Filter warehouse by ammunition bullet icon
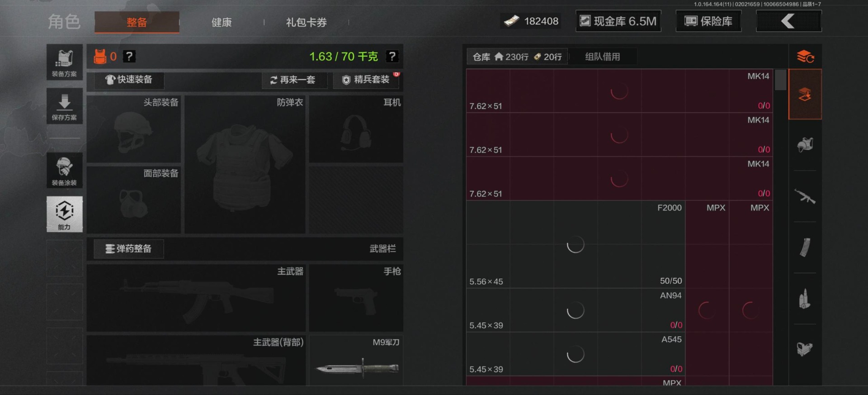This screenshot has width=868, height=395. click(x=805, y=299)
